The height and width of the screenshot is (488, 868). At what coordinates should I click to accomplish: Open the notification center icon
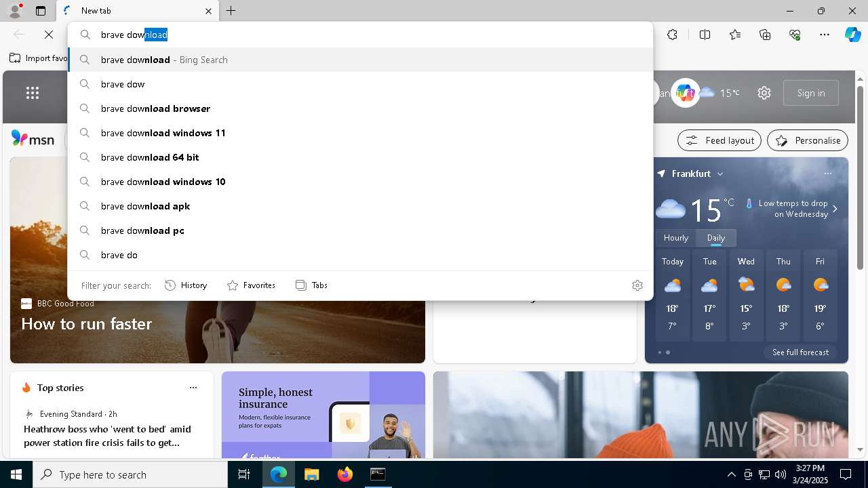[846, 474]
